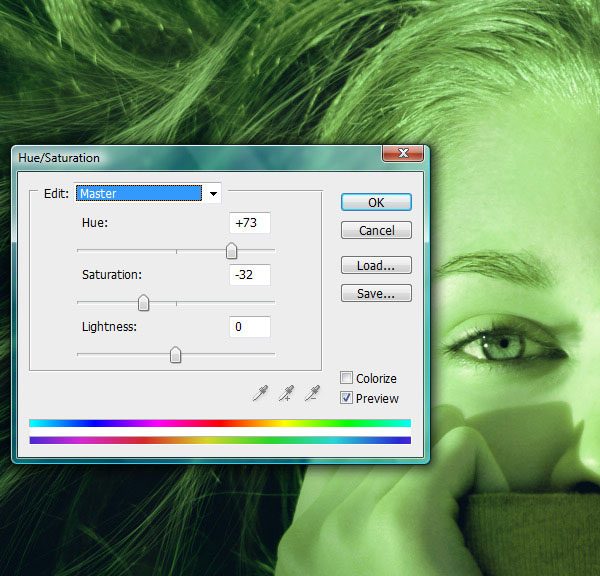The width and height of the screenshot is (600, 576).
Task: Close the Hue/Saturation dialog
Action: pyautogui.click(x=403, y=153)
